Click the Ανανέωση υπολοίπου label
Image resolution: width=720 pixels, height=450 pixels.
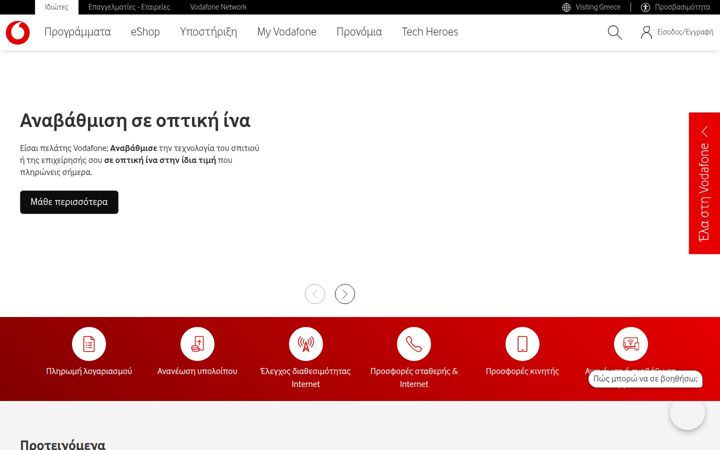(x=197, y=371)
